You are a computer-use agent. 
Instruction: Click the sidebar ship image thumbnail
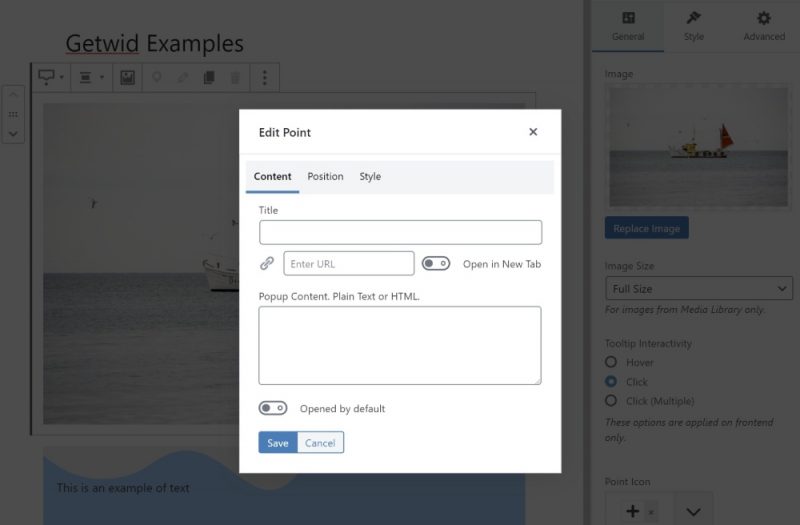(698, 147)
